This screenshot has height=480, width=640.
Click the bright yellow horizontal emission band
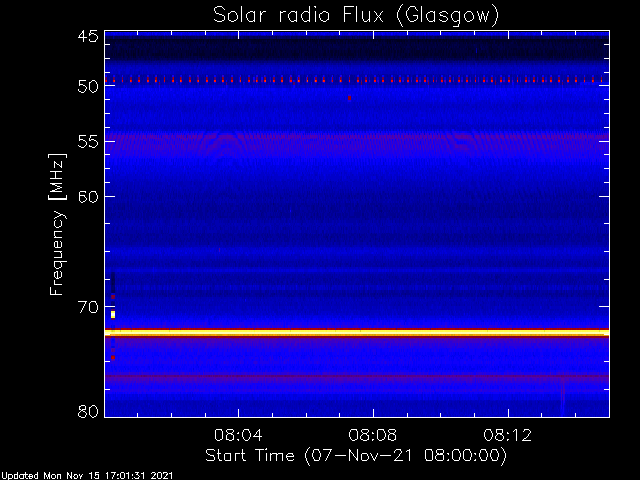[357, 333]
